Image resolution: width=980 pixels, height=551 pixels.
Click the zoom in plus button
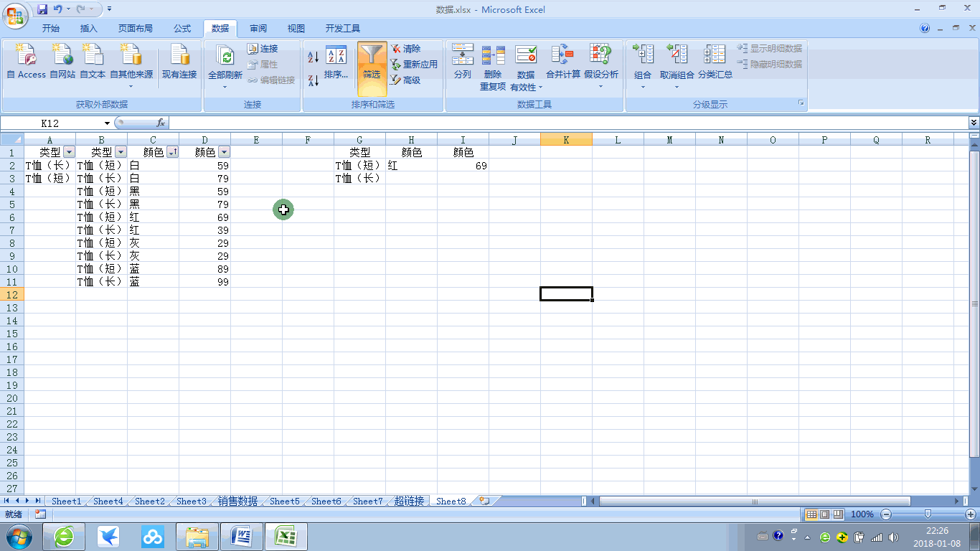[x=971, y=514]
